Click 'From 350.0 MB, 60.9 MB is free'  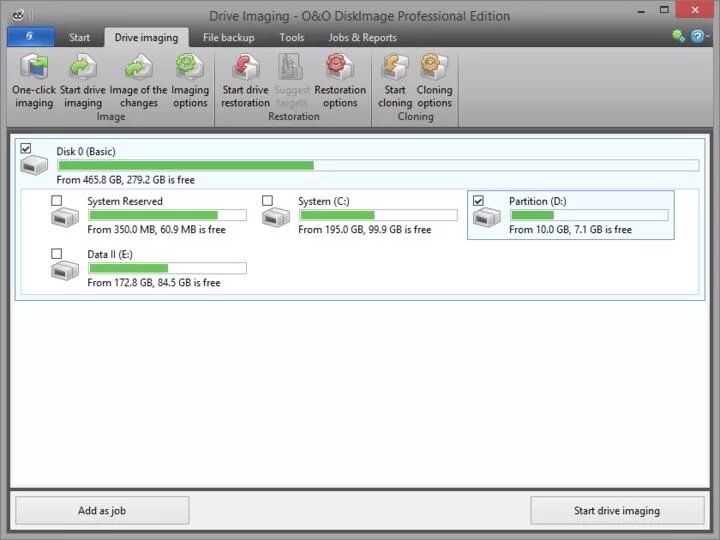pos(156,230)
